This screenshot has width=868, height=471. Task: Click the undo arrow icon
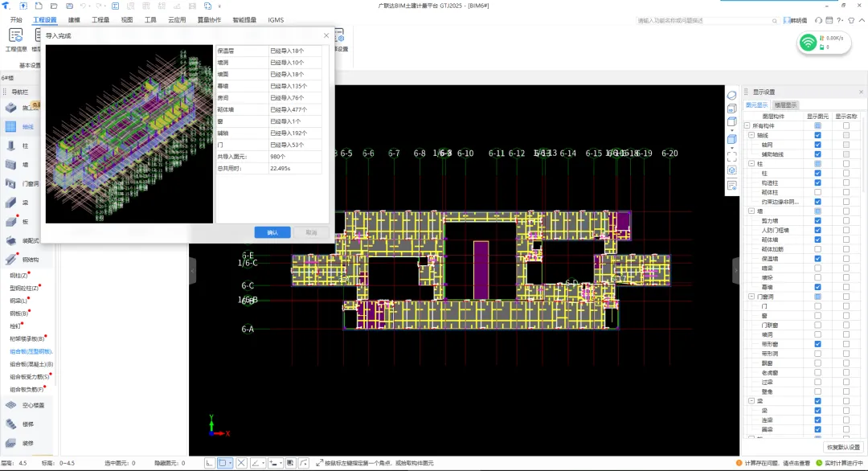click(83, 6)
